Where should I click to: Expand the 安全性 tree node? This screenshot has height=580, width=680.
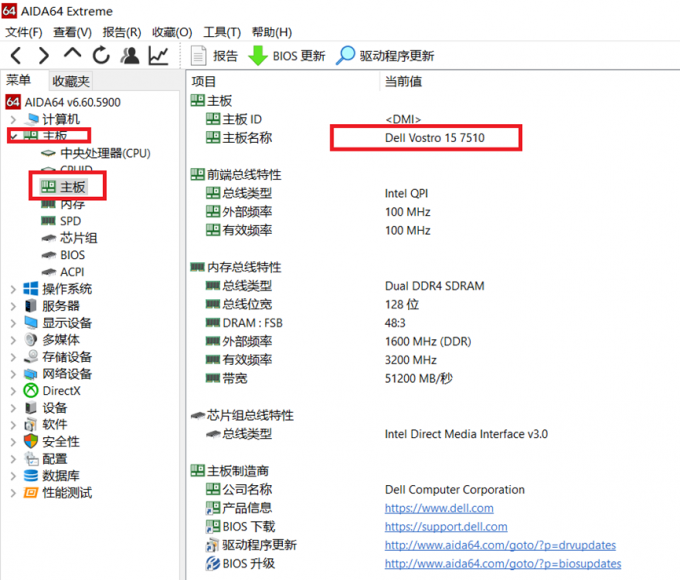coord(13,442)
